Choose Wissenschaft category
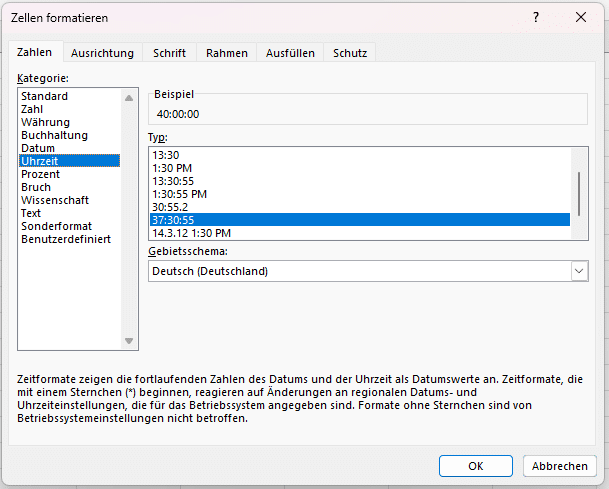Viewport: 609px width, 489px height. click(70, 200)
